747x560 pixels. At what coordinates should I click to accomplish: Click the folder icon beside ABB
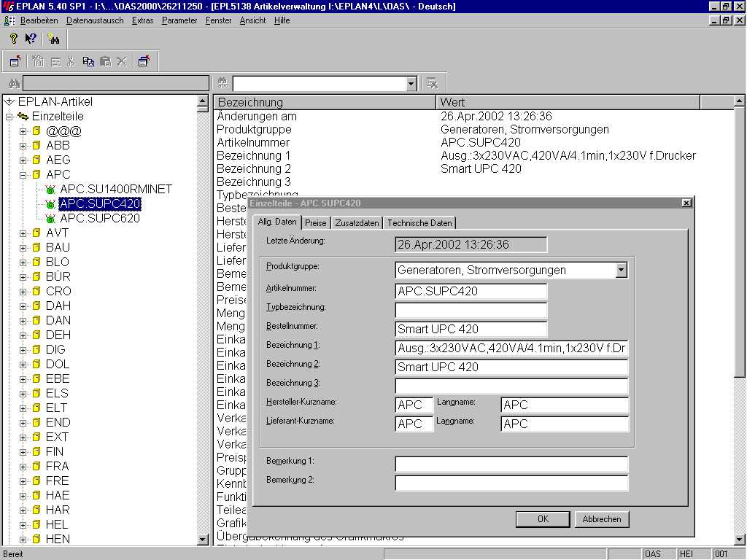pyautogui.click(x=36, y=145)
